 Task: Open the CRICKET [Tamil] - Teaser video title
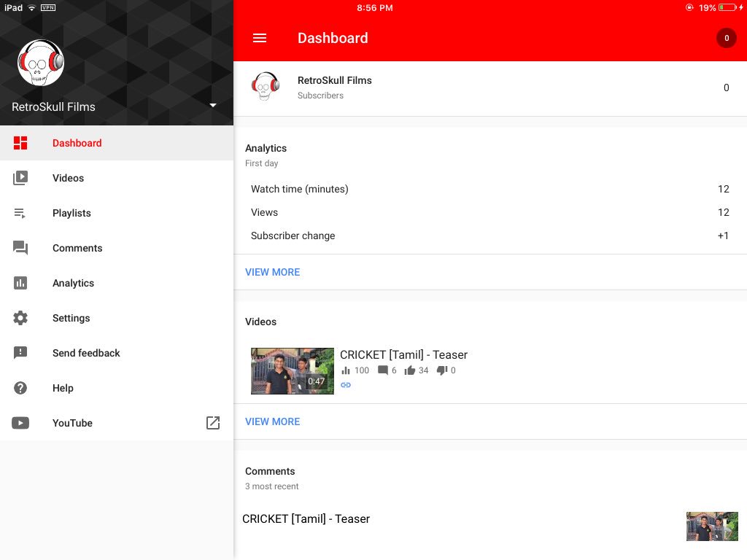click(x=403, y=355)
